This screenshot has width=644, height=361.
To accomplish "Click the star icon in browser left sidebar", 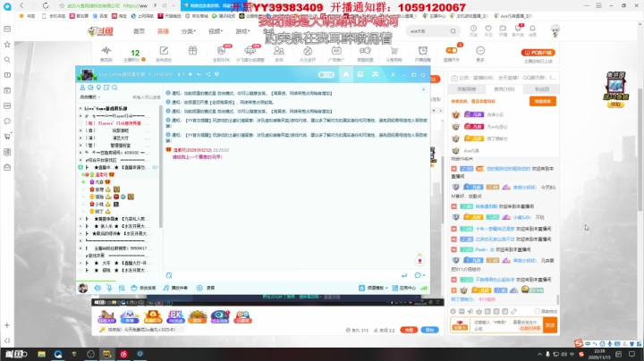I will (x=7, y=45).
